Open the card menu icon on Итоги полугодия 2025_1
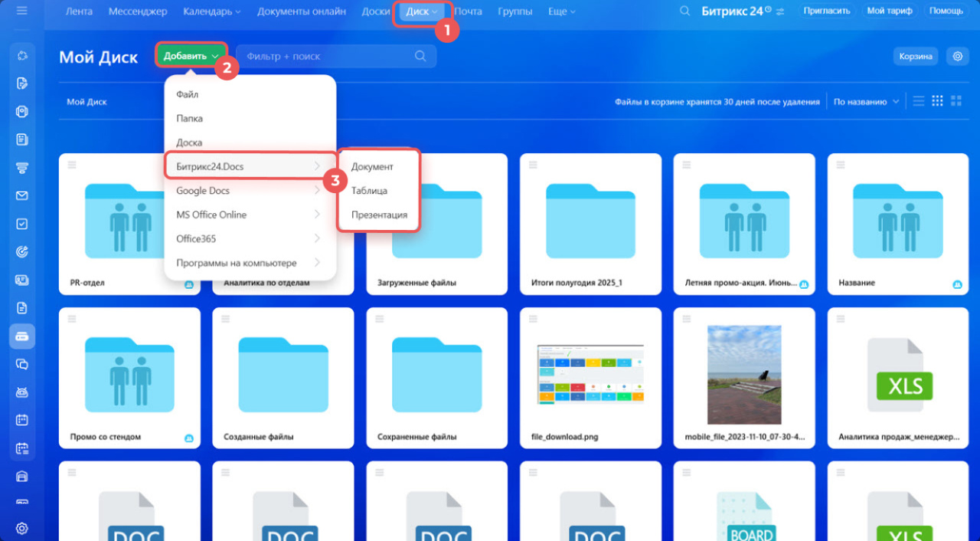The width and height of the screenshot is (980, 541). point(533,164)
